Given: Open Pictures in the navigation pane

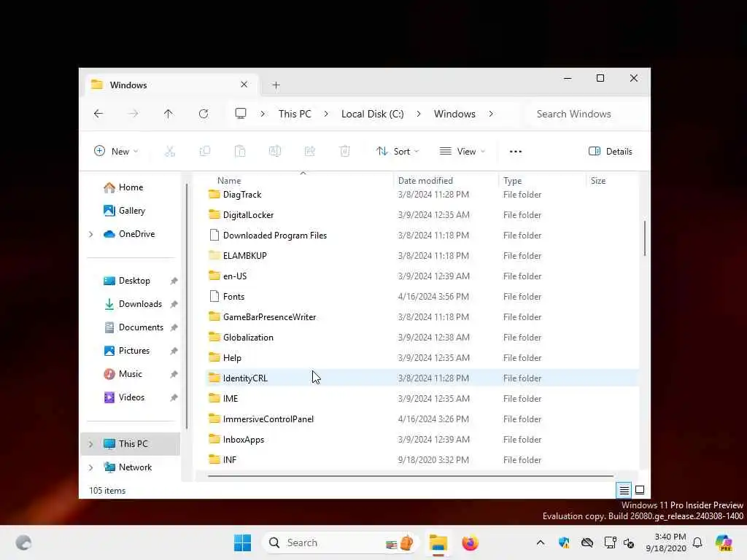Looking at the screenshot, I should coord(127,351).
